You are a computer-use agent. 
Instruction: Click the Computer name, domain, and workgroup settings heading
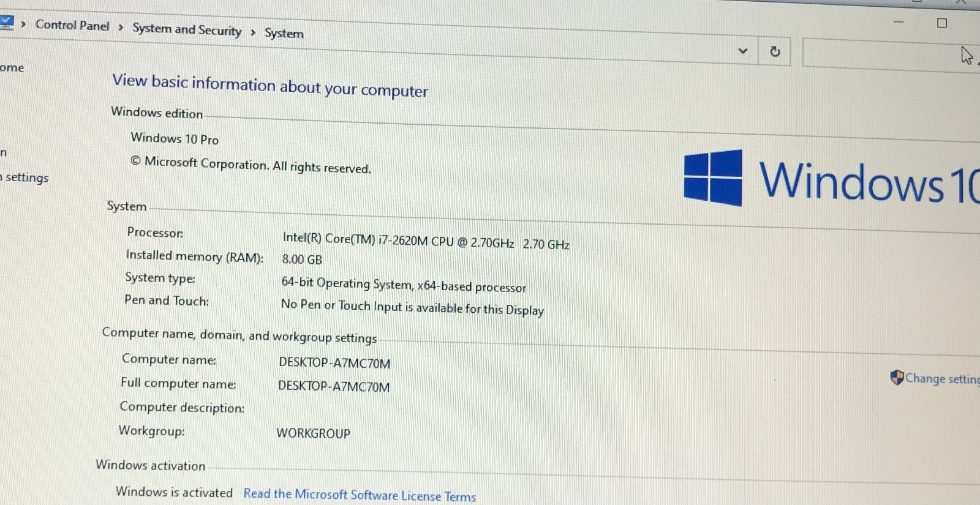[x=239, y=335]
